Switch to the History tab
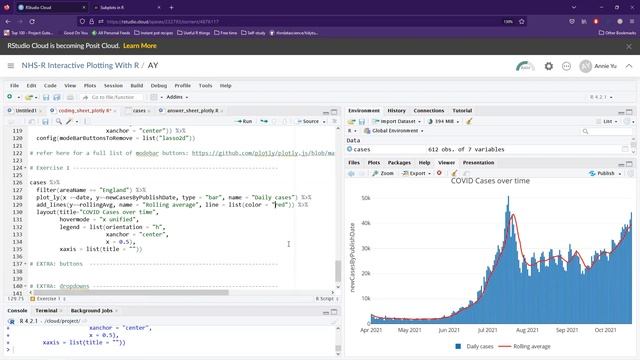 pos(396,111)
